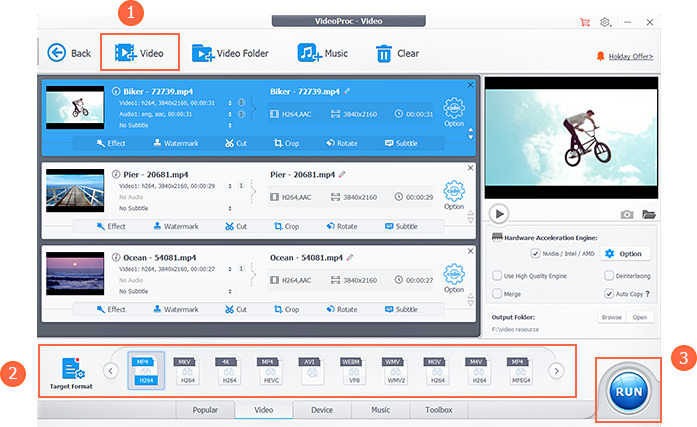
Task: Crop the Ocean video
Action: 286,309
